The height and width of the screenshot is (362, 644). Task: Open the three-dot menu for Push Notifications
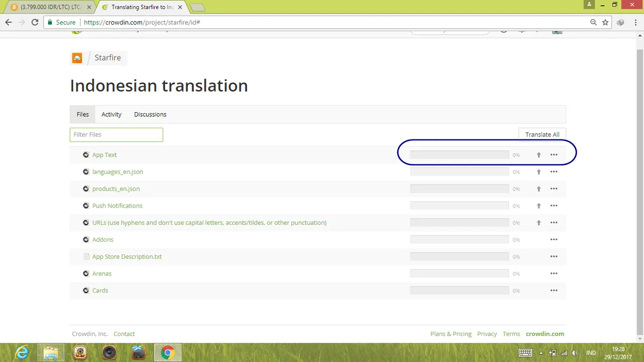click(x=554, y=206)
